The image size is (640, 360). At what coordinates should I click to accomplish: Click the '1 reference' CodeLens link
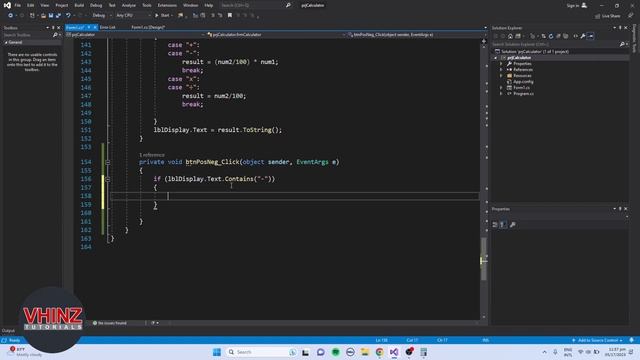pyautogui.click(x=152, y=155)
